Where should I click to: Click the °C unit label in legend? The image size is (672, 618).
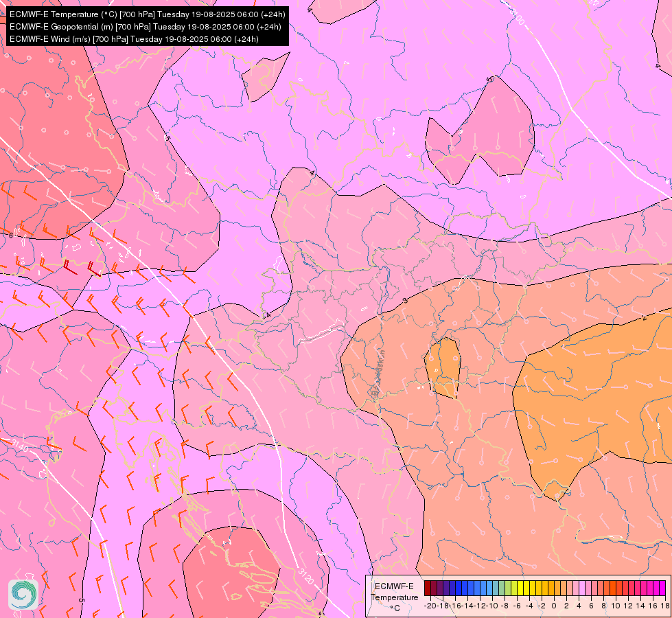pyautogui.click(x=394, y=608)
